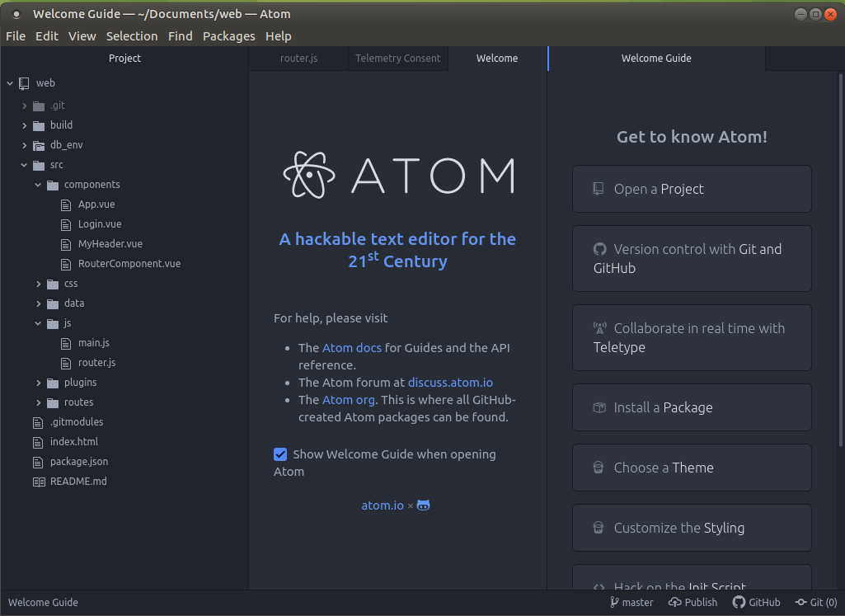Click the components folder icon
The image size is (845, 616).
[x=53, y=185]
